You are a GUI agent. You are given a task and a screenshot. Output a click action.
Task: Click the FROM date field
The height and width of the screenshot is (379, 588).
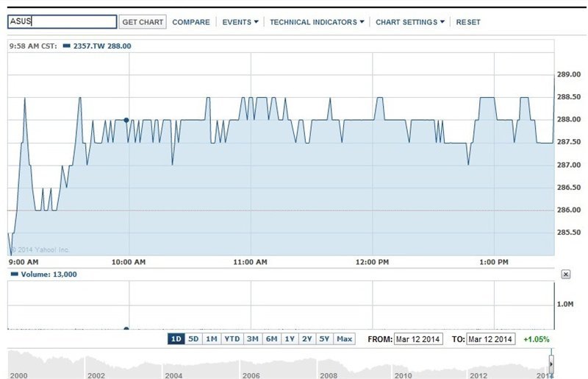(418, 339)
